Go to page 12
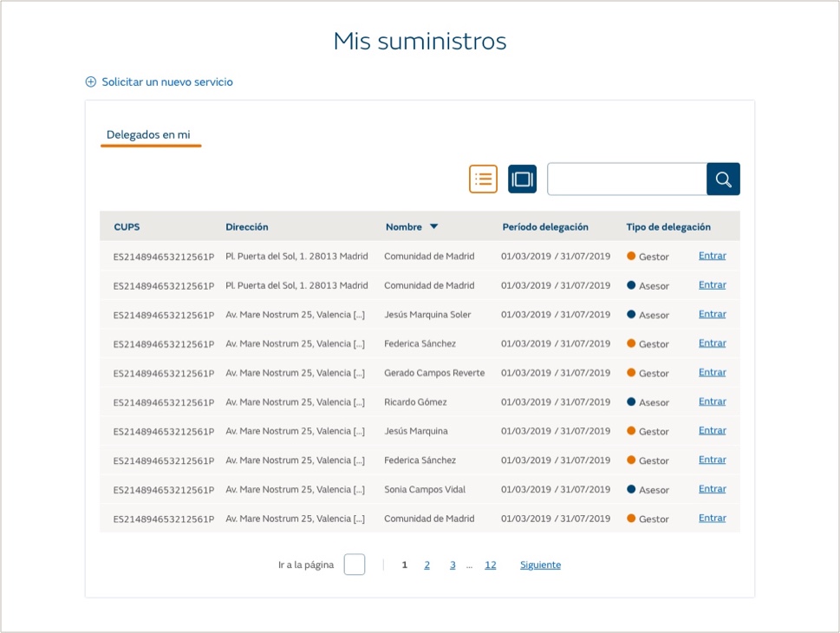Viewport: 840px width, 633px height. point(490,564)
